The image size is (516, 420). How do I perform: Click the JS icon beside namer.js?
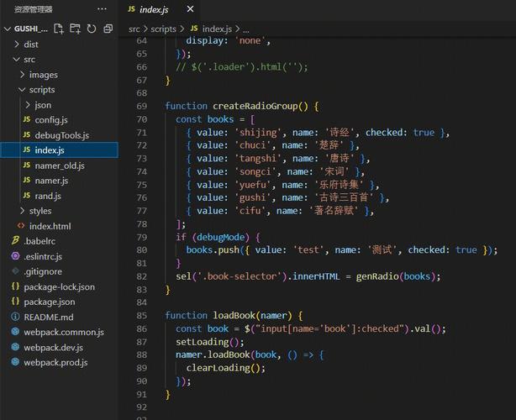coord(27,181)
